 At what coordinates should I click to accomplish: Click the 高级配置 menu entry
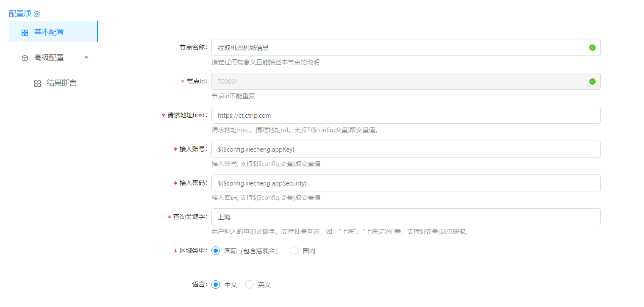tap(49, 58)
